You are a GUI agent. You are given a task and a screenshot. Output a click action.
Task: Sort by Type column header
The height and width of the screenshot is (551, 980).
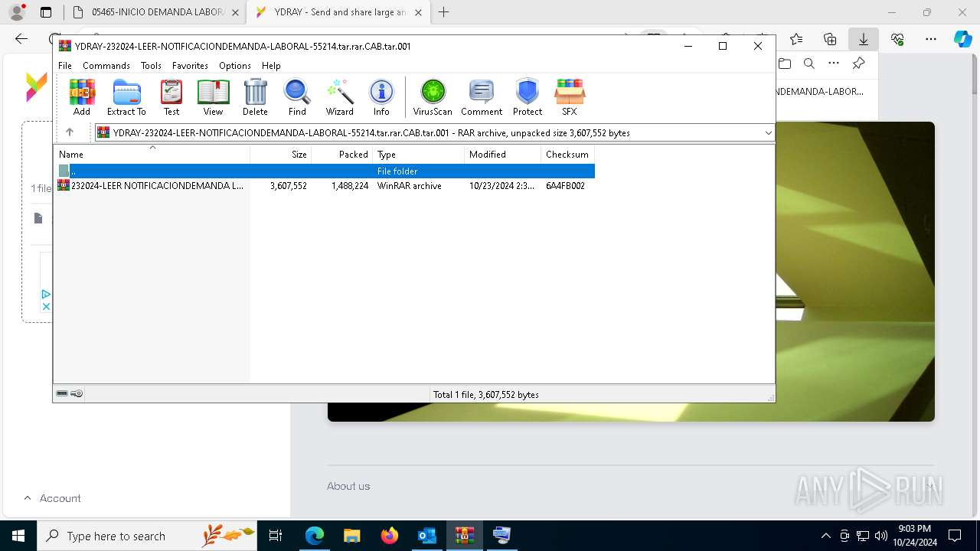[419, 155]
